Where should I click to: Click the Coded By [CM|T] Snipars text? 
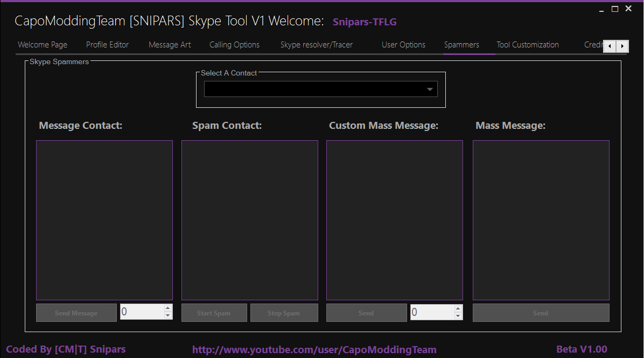(66, 349)
